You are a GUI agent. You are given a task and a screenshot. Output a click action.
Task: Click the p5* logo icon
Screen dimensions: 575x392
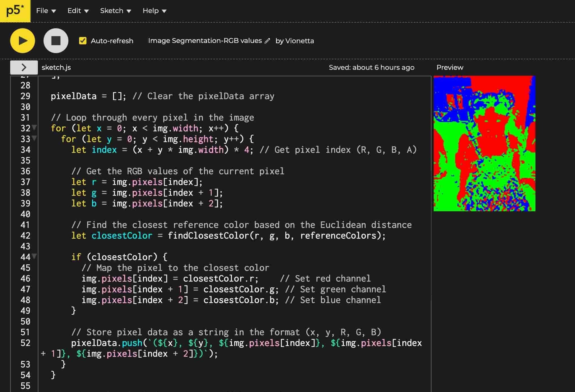[x=15, y=11]
